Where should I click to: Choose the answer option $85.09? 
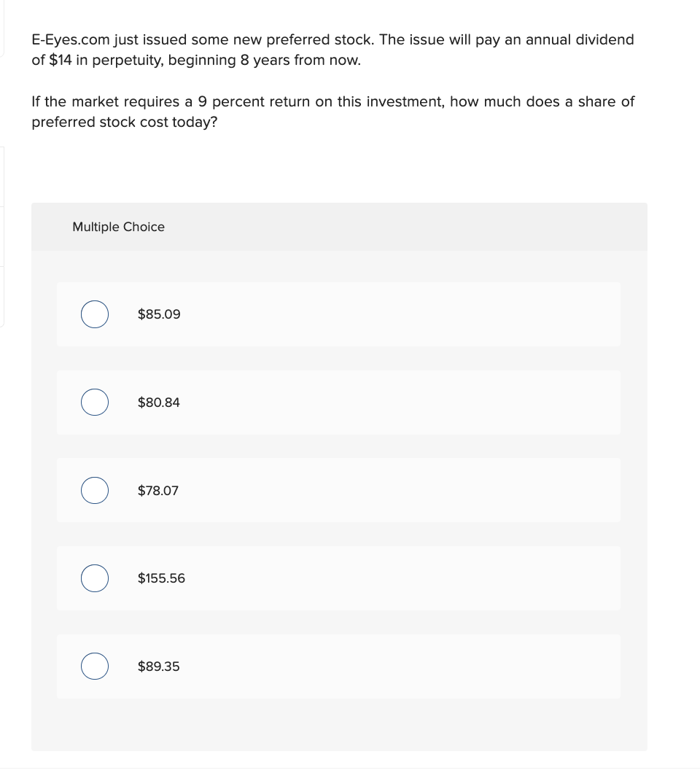coord(158,314)
